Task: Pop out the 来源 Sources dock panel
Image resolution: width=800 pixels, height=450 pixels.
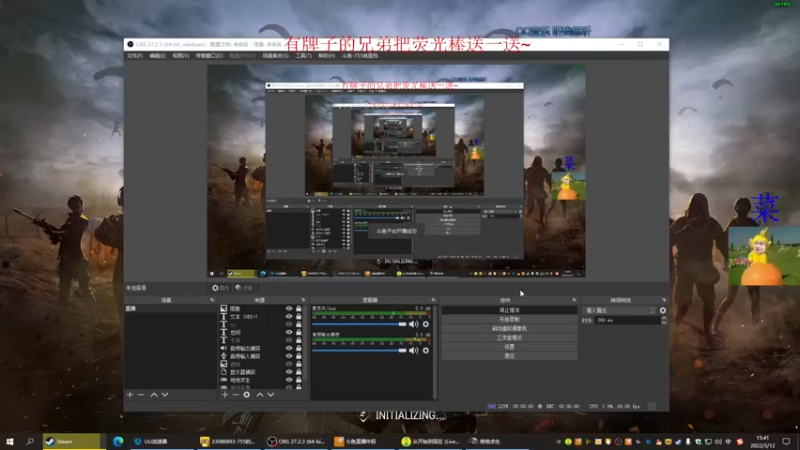Action: [303, 300]
